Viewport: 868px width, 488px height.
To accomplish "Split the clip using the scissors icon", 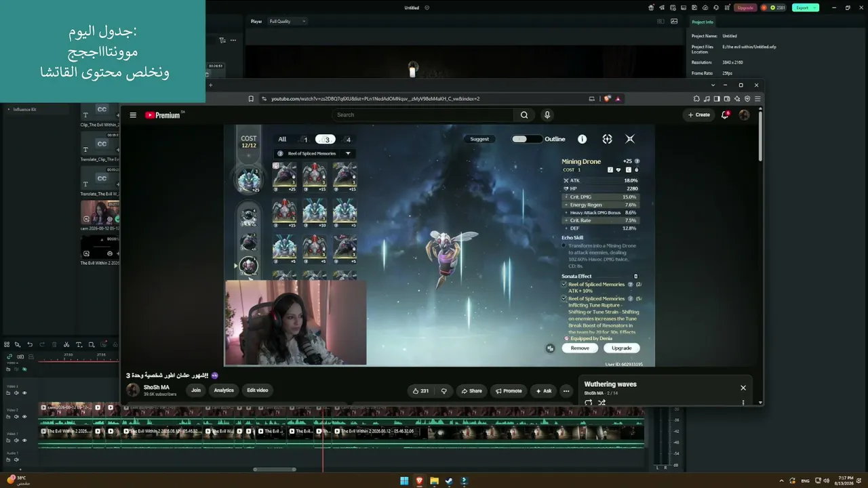I will coord(66,344).
